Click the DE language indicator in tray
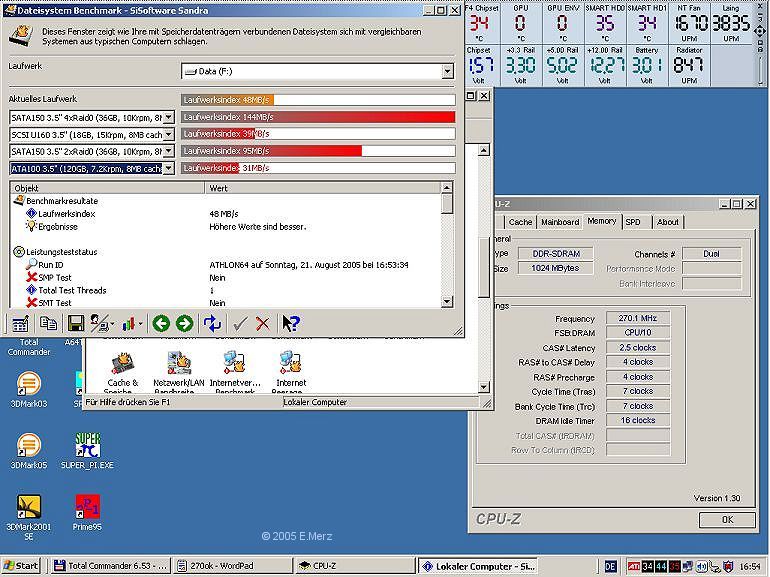The image size is (770, 577). [x=610, y=566]
